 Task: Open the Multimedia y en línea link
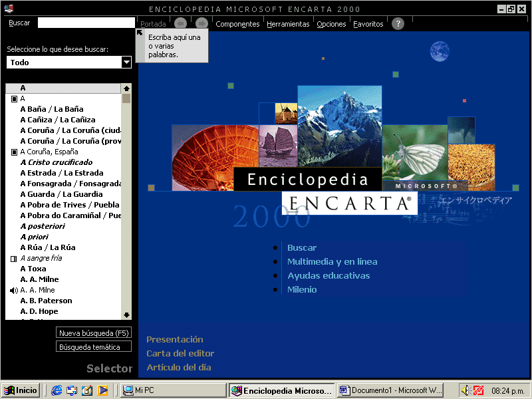pyautogui.click(x=332, y=261)
